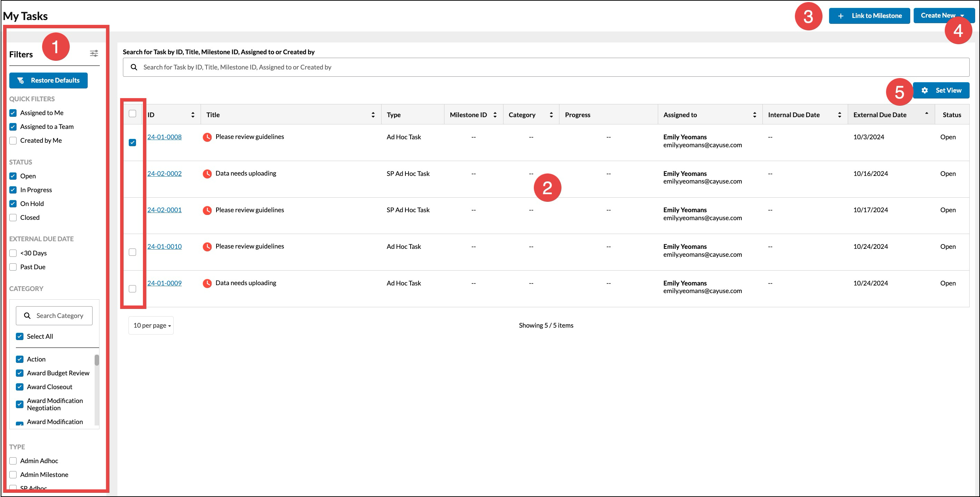
Task: Uncheck the In Progress status filter
Action: pyautogui.click(x=13, y=190)
